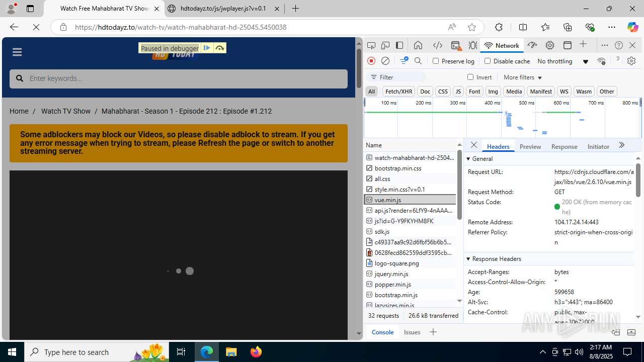Switch to the Preview tab

point(530,146)
